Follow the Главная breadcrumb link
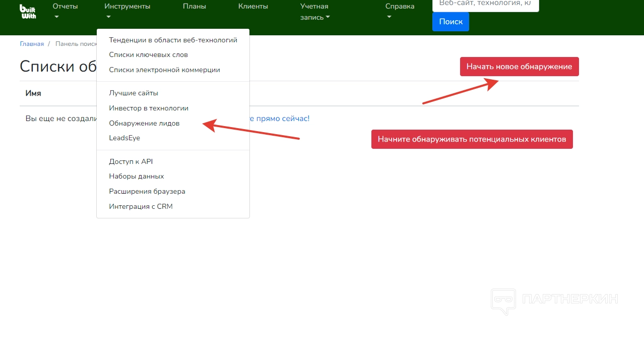644x342 pixels. click(x=32, y=44)
